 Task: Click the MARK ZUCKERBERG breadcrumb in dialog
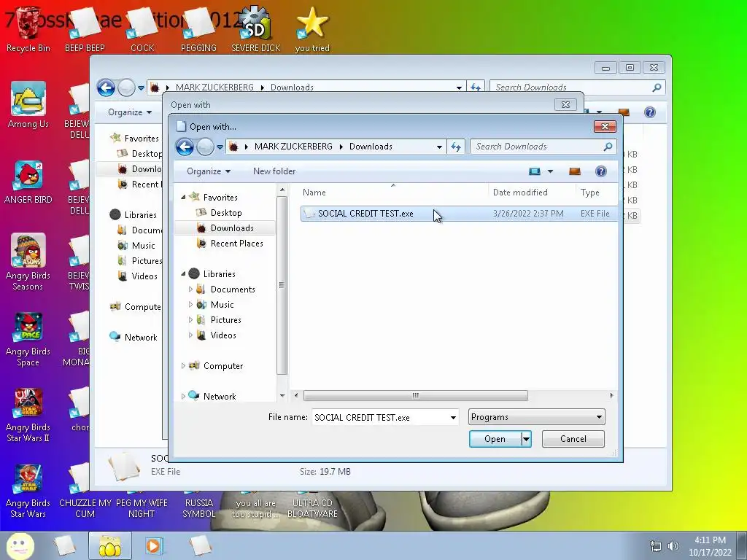[293, 147]
